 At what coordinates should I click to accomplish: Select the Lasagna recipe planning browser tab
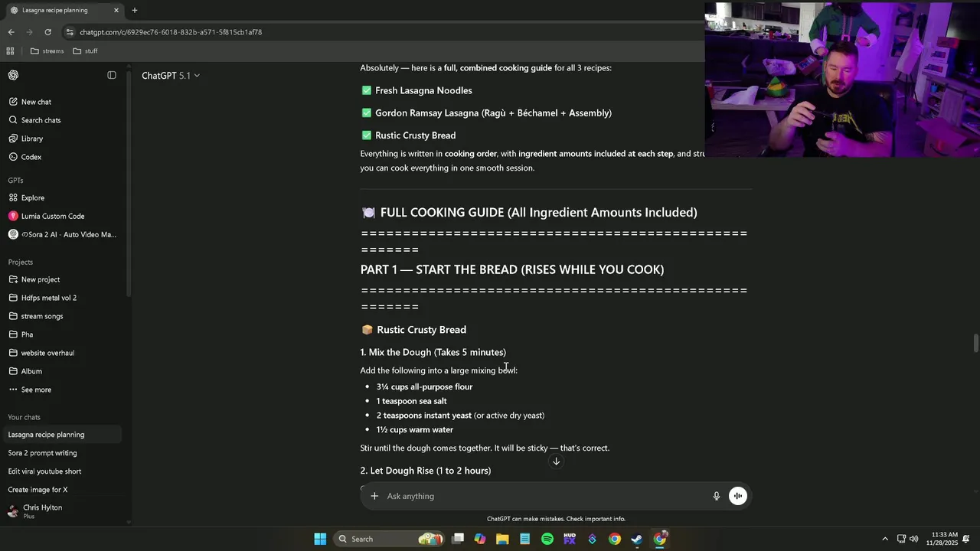pos(64,10)
